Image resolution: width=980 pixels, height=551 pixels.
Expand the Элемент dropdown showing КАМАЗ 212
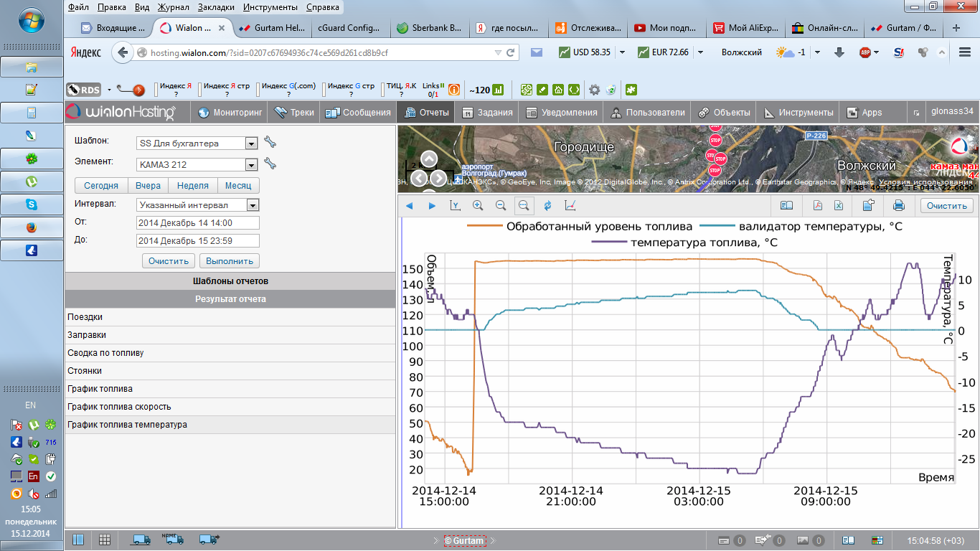pyautogui.click(x=251, y=165)
